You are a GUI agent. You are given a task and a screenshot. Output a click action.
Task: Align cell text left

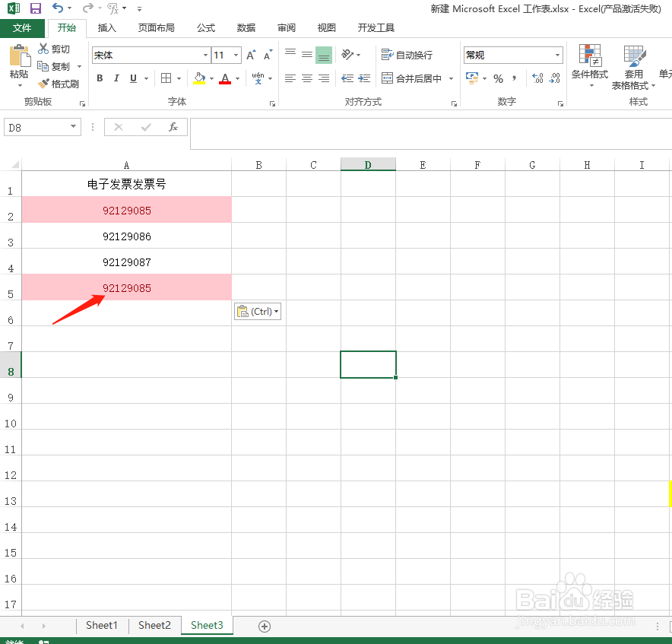290,78
